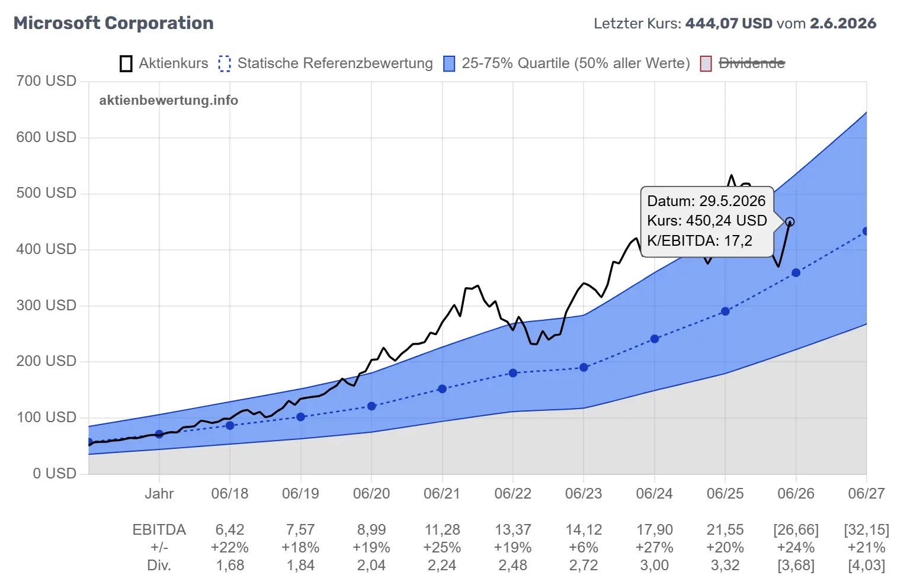Click the EBITDA value 21,55
This screenshot has height=588, width=910.
(x=725, y=530)
